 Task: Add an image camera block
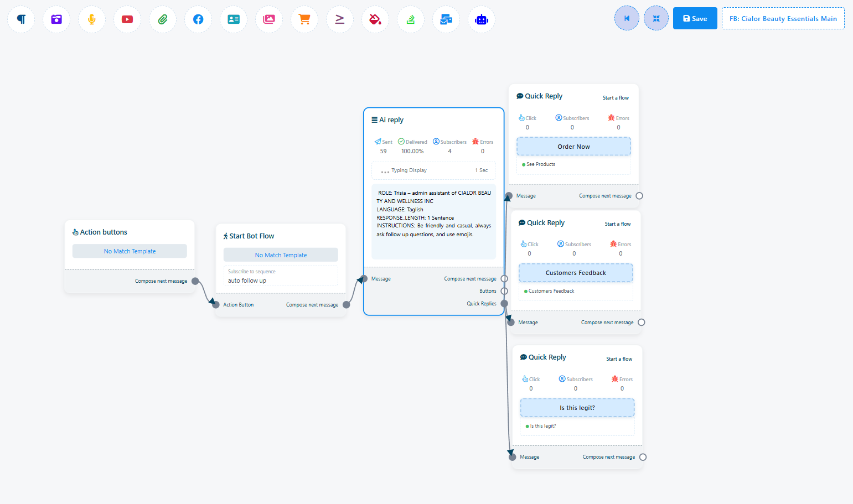56,19
